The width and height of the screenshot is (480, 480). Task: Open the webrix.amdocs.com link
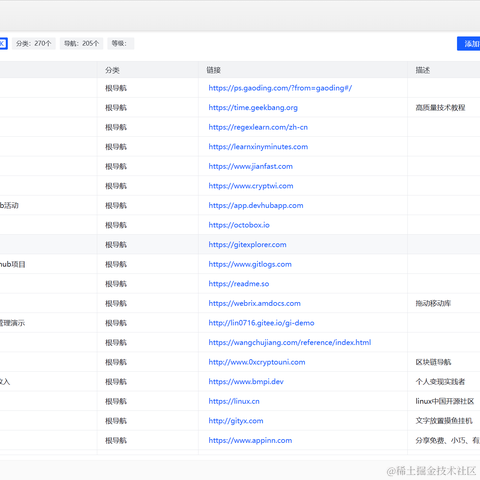click(x=254, y=303)
